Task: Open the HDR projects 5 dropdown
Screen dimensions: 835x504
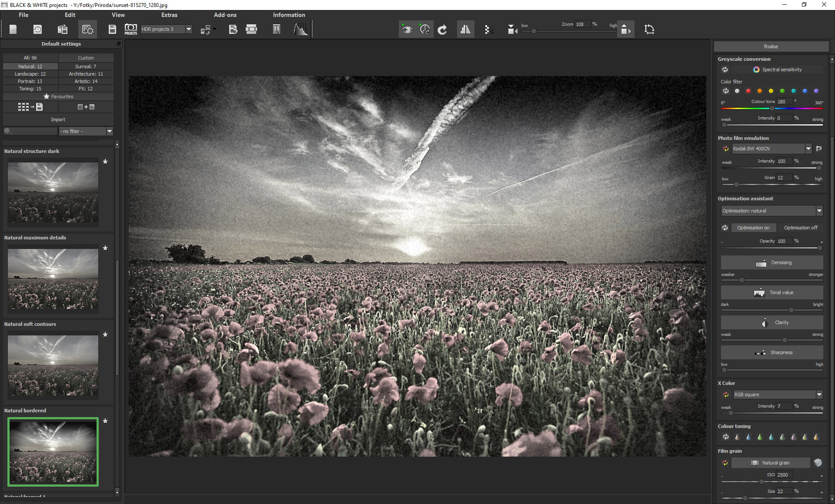Action: pos(189,29)
